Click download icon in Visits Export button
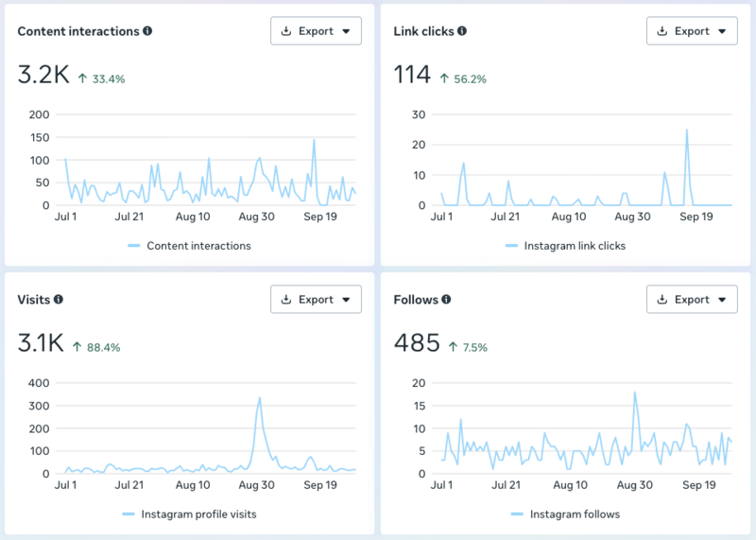 click(286, 300)
